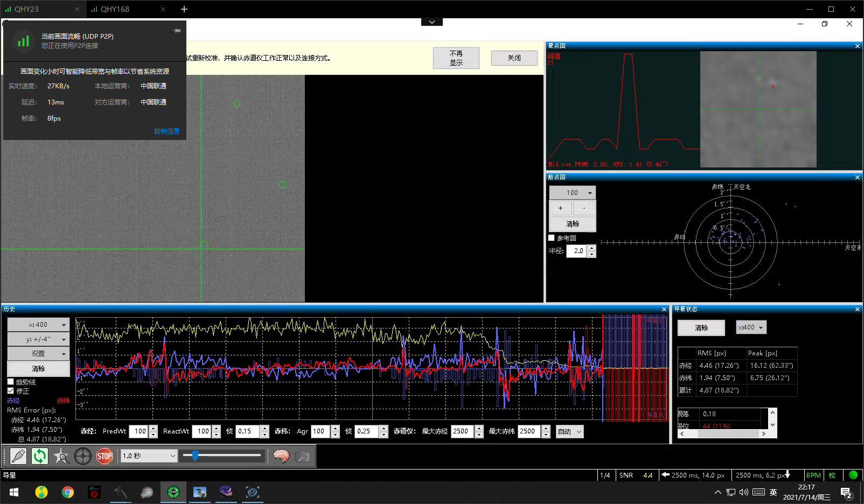The height and width of the screenshot is (504, 864).
Task: Click the crosshair start guiding icon
Action: point(83,457)
